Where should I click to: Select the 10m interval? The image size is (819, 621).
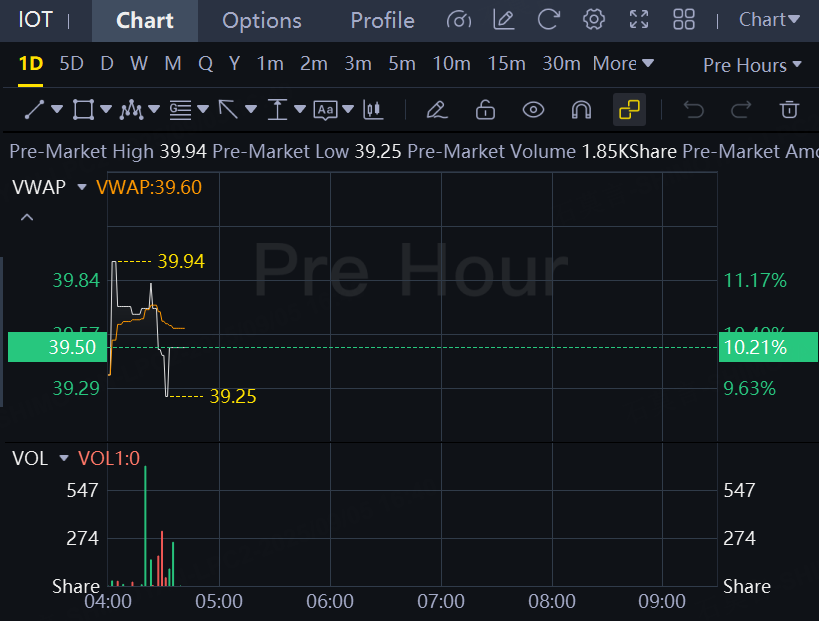pyautogui.click(x=451, y=64)
